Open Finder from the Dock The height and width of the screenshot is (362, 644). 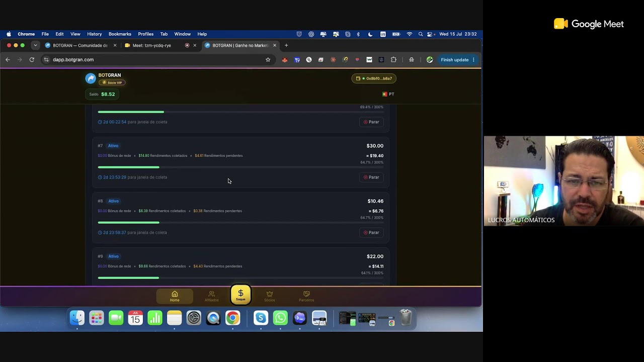coord(77,318)
